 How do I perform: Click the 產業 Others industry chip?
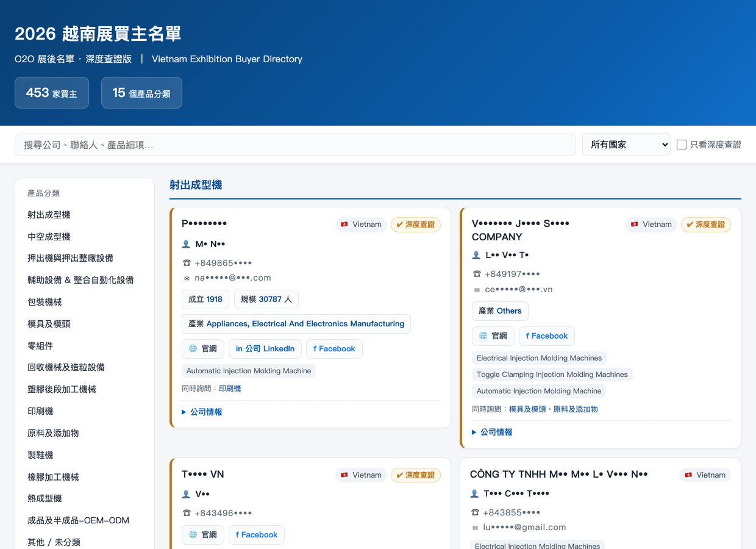500,311
